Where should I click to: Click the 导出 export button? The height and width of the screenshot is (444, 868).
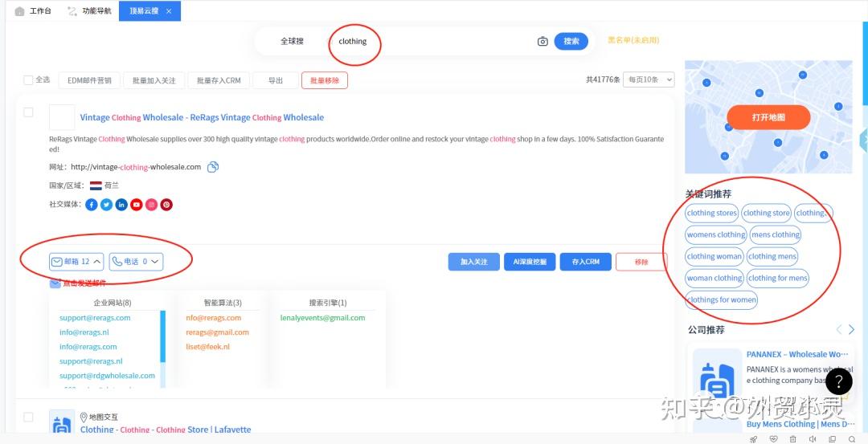(276, 80)
